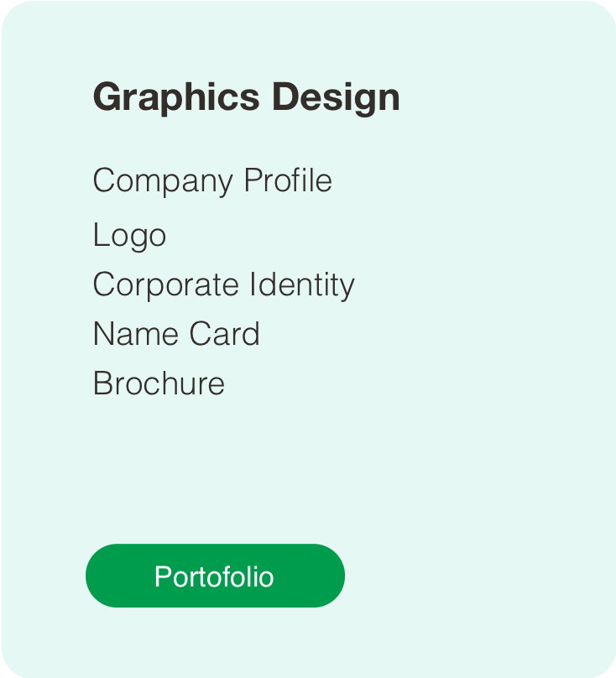This screenshot has height=678, width=616.
Task: Click the green Portofolio button
Action: 215,576
